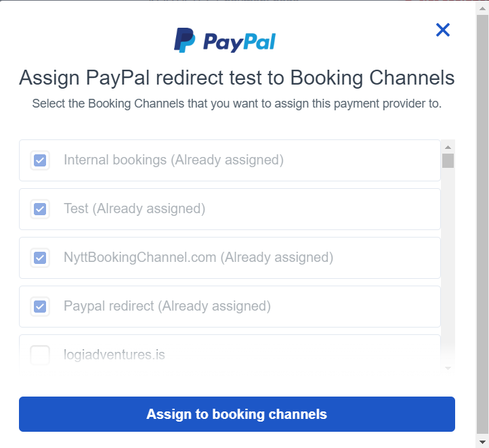Close the PayPal assignment dialog
The image size is (489, 448).
(442, 30)
